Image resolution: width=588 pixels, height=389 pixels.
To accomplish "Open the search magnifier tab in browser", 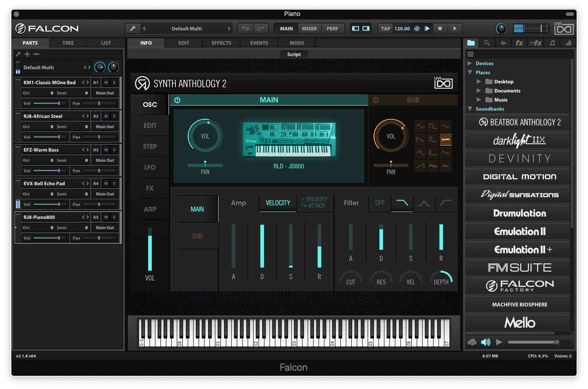I will point(487,43).
